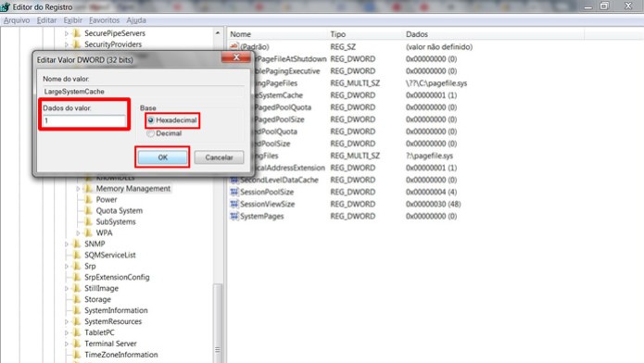Click the 0x00000030 (48) data cell
Viewport: 644px width, 363px height.
[x=434, y=204]
